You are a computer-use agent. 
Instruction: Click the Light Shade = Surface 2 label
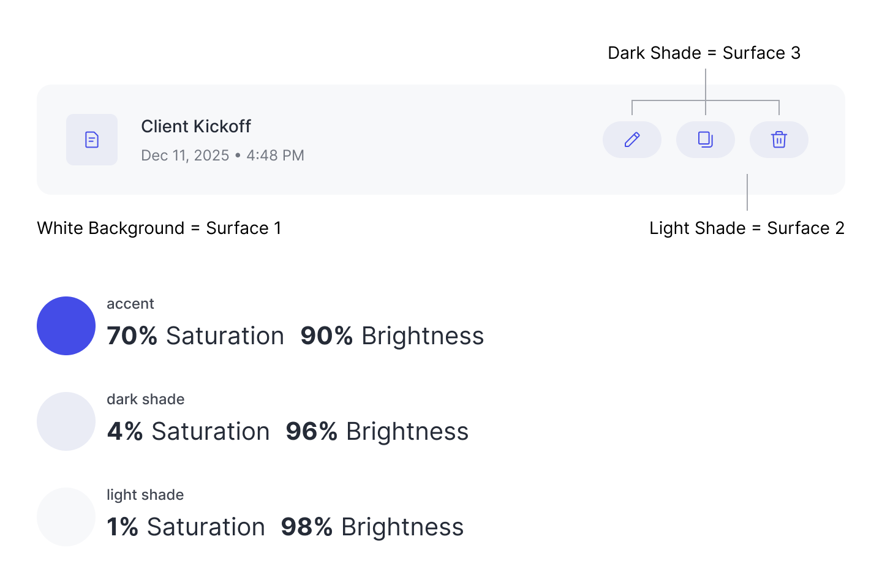pyautogui.click(x=747, y=228)
